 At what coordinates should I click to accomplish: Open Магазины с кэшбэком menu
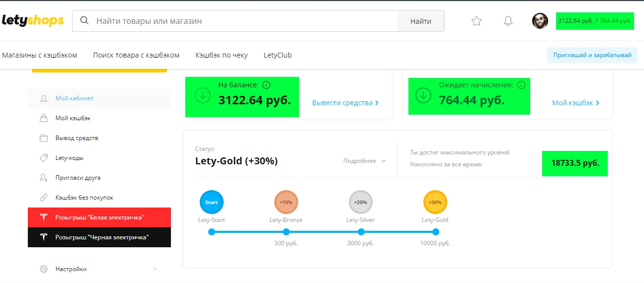(40, 55)
